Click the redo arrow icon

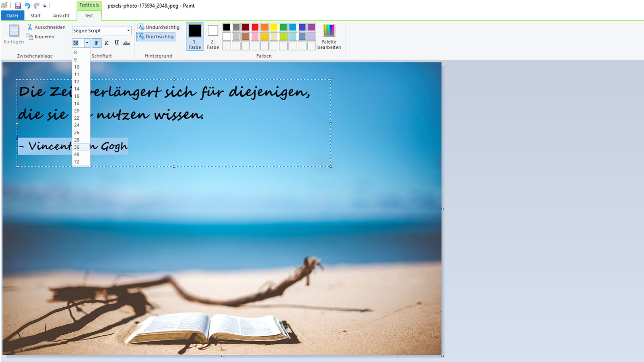pos(37,6)
